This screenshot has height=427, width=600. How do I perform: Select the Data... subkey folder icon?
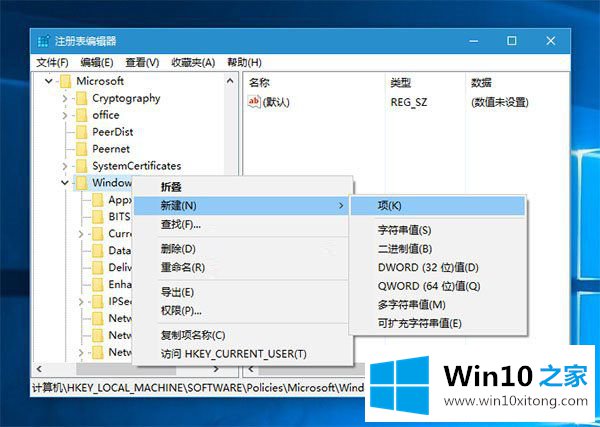[98, 251]
